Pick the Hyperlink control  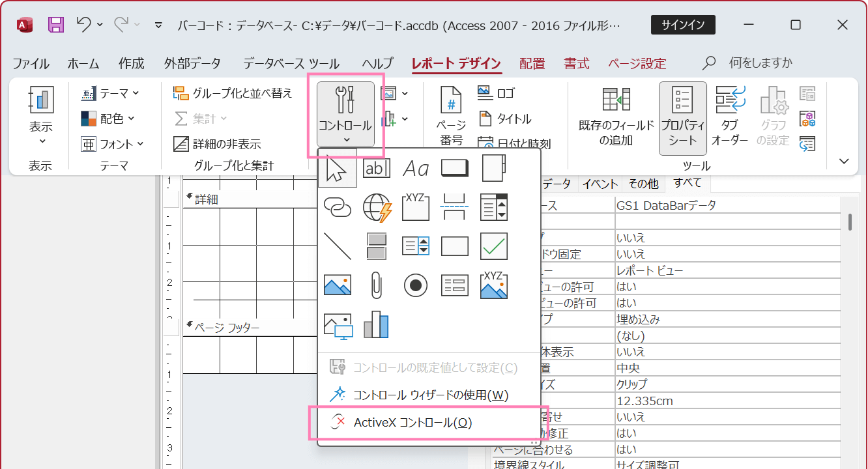click(337, 207)
